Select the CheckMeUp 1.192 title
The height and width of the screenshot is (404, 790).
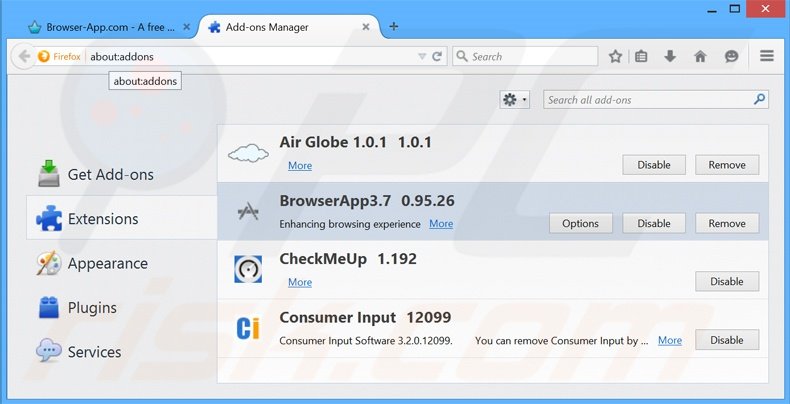click(348, 259)
